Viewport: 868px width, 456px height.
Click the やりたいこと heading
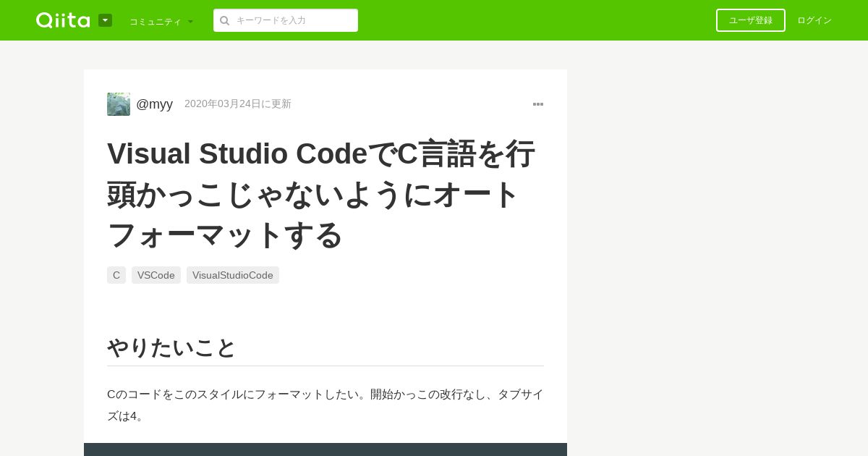[x=172, y=347]
